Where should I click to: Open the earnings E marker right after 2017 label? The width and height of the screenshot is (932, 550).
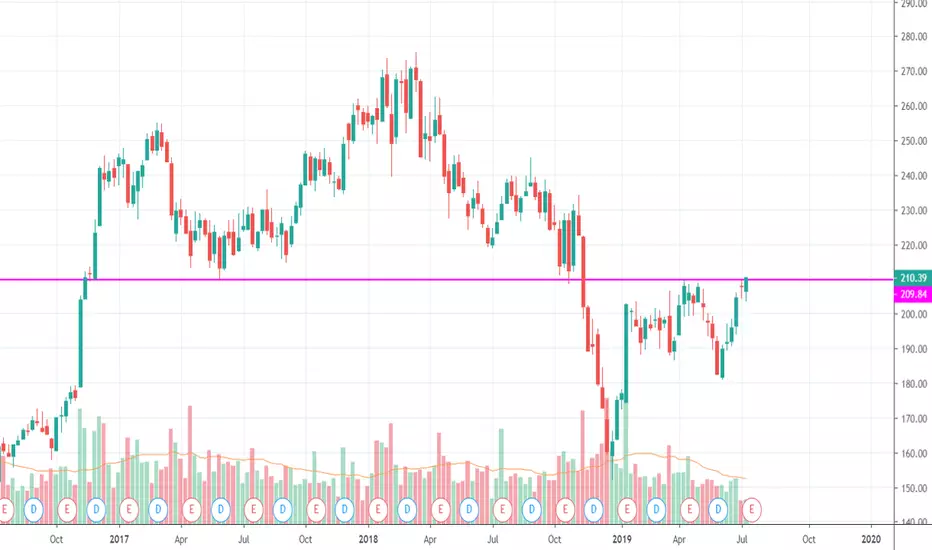click(x=128, y=510)
